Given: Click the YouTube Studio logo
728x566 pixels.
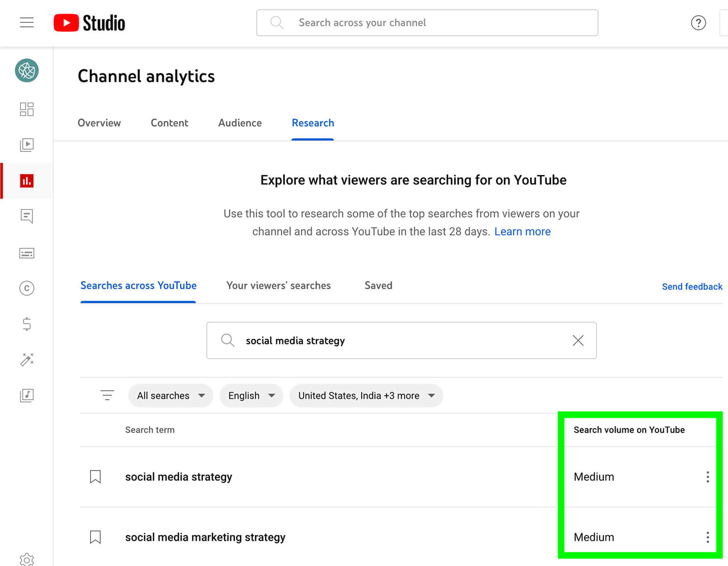Looking at the screenshot, I should pos(89,23).
